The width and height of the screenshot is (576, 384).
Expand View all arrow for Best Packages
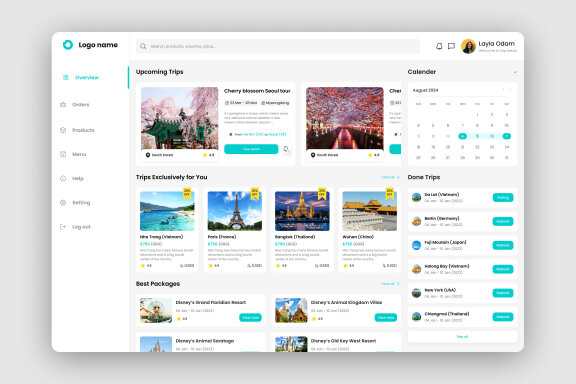pos(399,284)
